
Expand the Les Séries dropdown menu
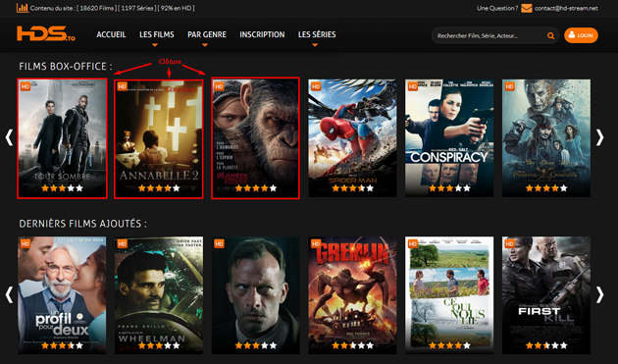[x=317, y=34]
